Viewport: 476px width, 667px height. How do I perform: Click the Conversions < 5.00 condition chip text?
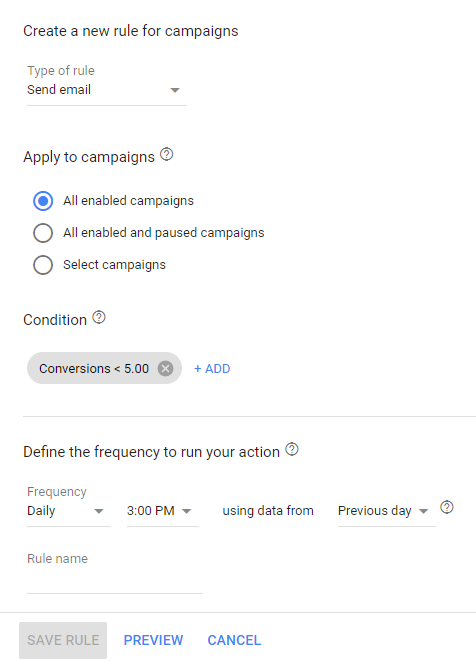[94, 368]
